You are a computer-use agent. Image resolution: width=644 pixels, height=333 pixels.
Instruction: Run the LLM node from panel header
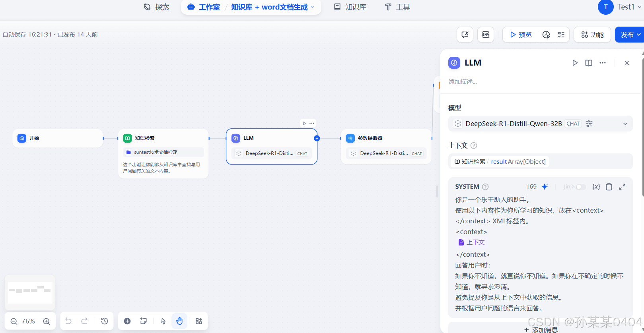575,63
